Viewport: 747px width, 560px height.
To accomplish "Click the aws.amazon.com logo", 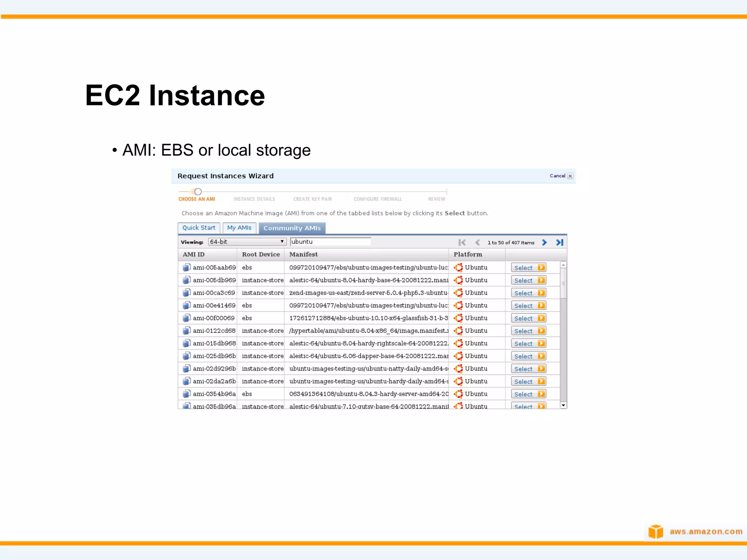I will [x=695, y=532].
